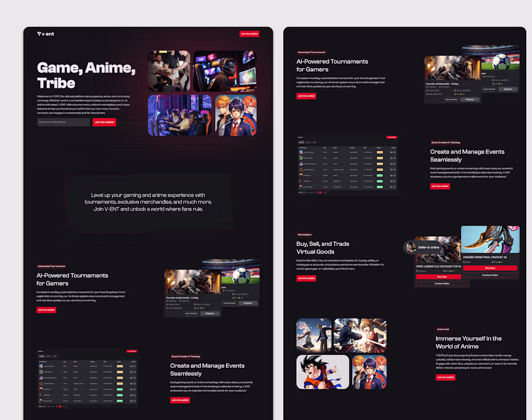
Task: Toggle the green Ongoing status badge in events table
Action: 119,390
